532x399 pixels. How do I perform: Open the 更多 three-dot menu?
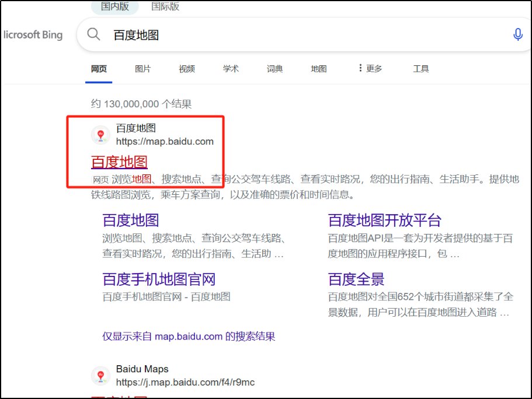coord(370,68)
